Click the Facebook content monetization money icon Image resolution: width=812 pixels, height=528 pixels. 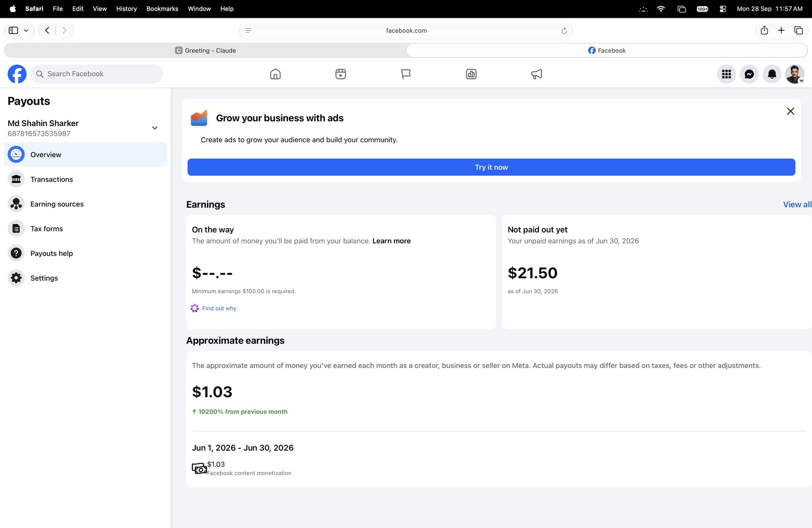pos(199,468)
